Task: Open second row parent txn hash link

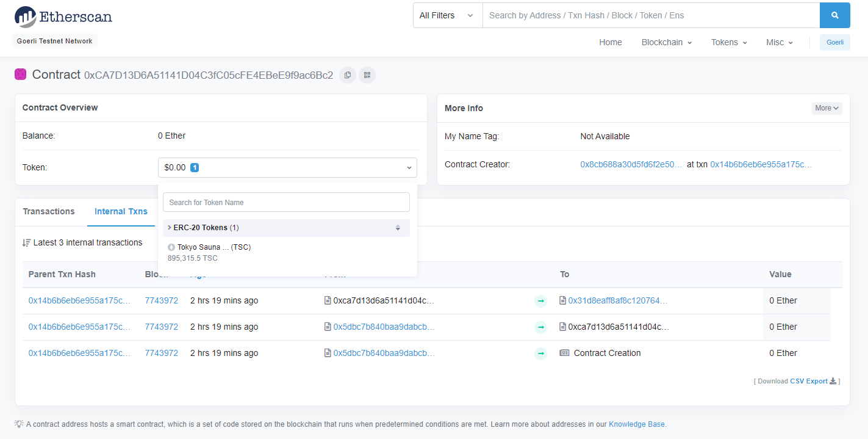Action: click(79, 327)
